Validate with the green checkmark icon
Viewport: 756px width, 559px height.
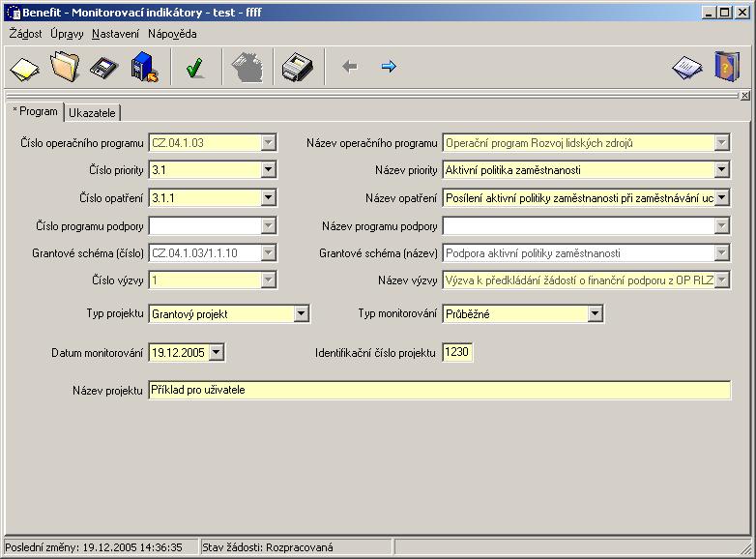pyautogui.click(x=194, y=67)
